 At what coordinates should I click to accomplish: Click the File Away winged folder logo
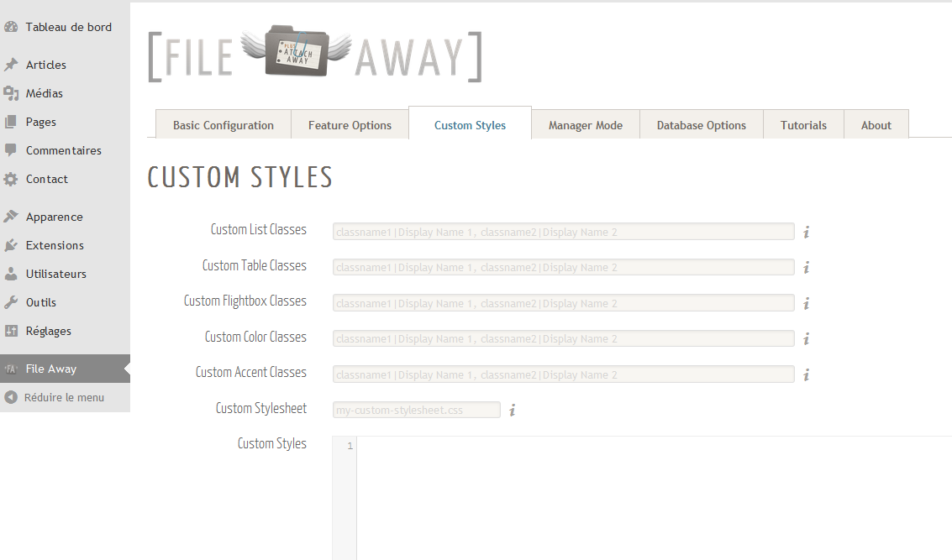tap(297, 51)
